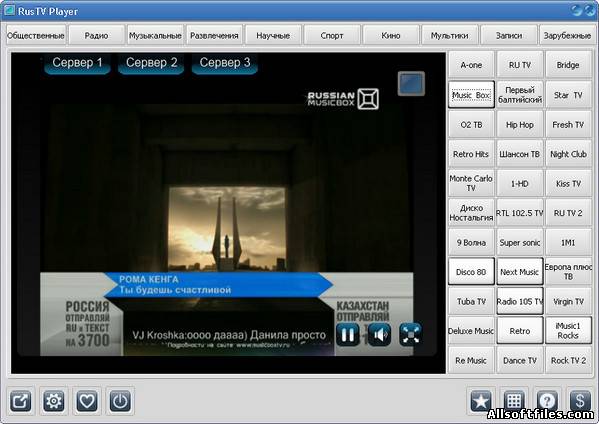
Task: Switch video to fullscreen mode
Action: pyautogui.click(x=410, y=335)
